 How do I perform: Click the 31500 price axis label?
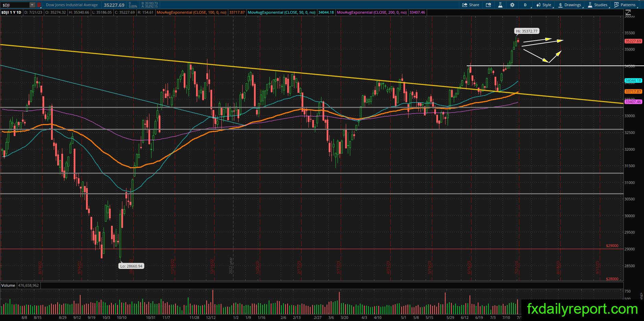pos(630,166)
